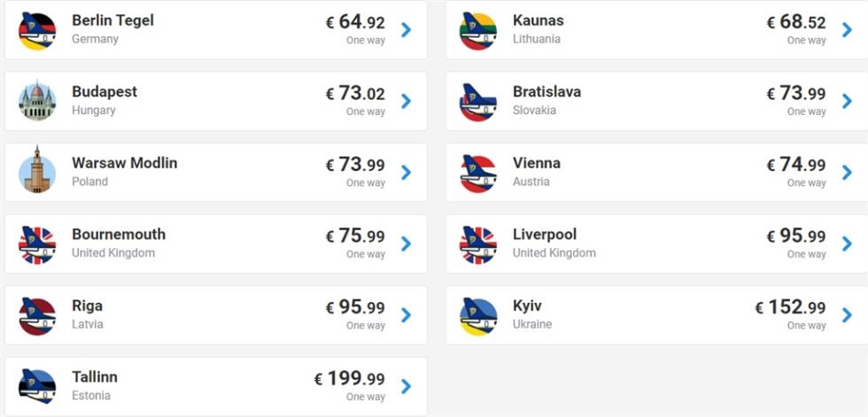Click the Berlin Tegel German flag plane icon
The height and width of the screenshot is (417, 868).
[x=37, y=31]
